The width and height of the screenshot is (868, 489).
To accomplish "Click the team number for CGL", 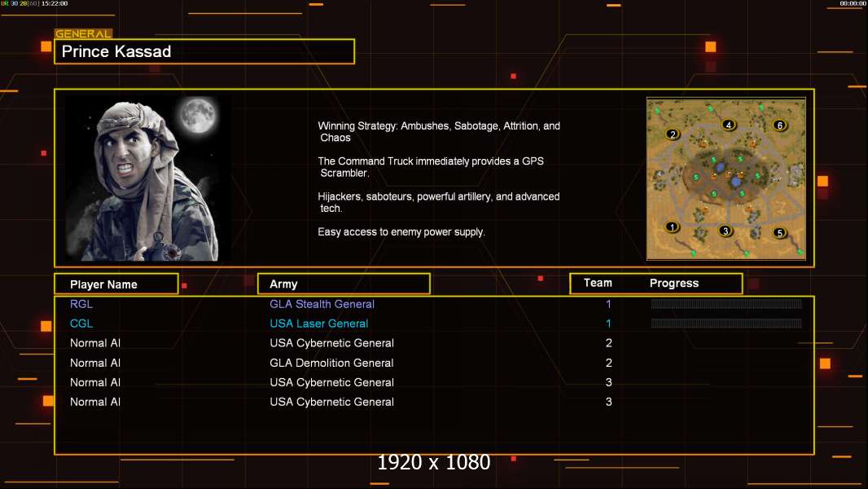I will [608, 324].
